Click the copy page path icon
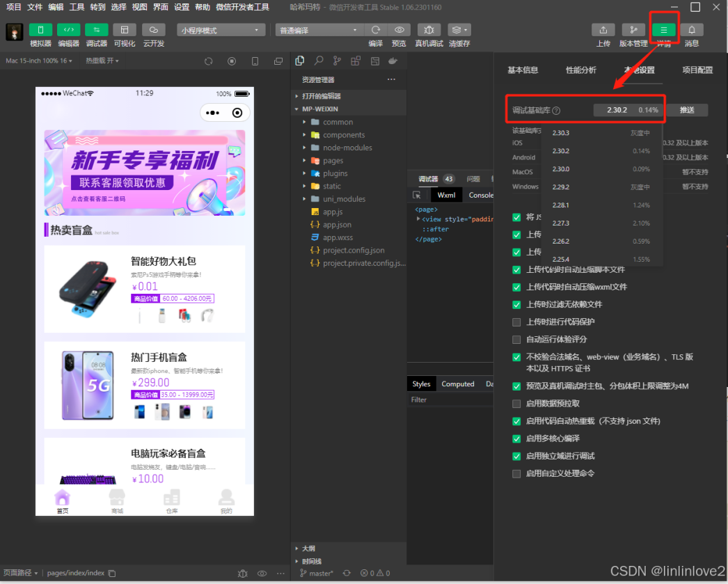The width and height of the screenshot is (728, 584). point(112,574)
